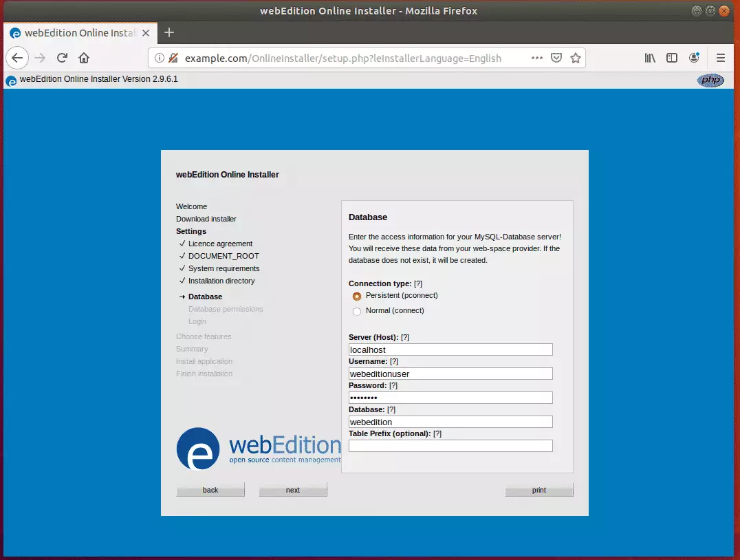Click the webEdition logo image
The width and height of the screenshot is (740, 560).
click(259, 449)
